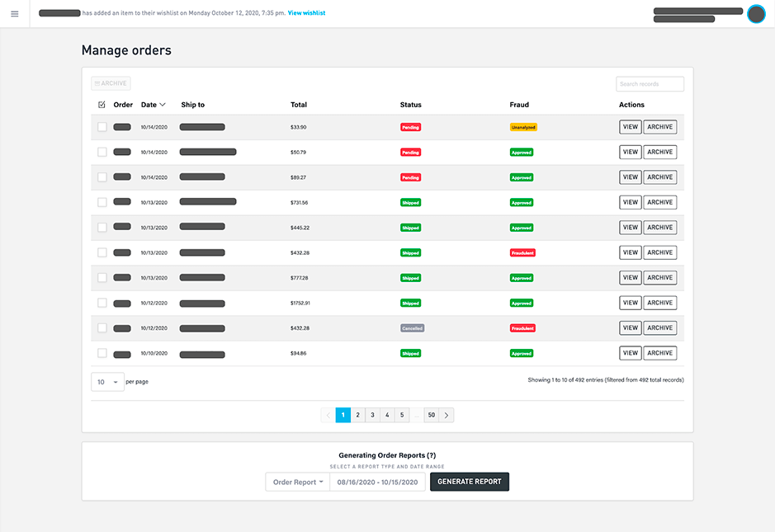This screenshot has width=775, height=532.
Task: Go to the next page using the right chevron
Action: point(444,415)
